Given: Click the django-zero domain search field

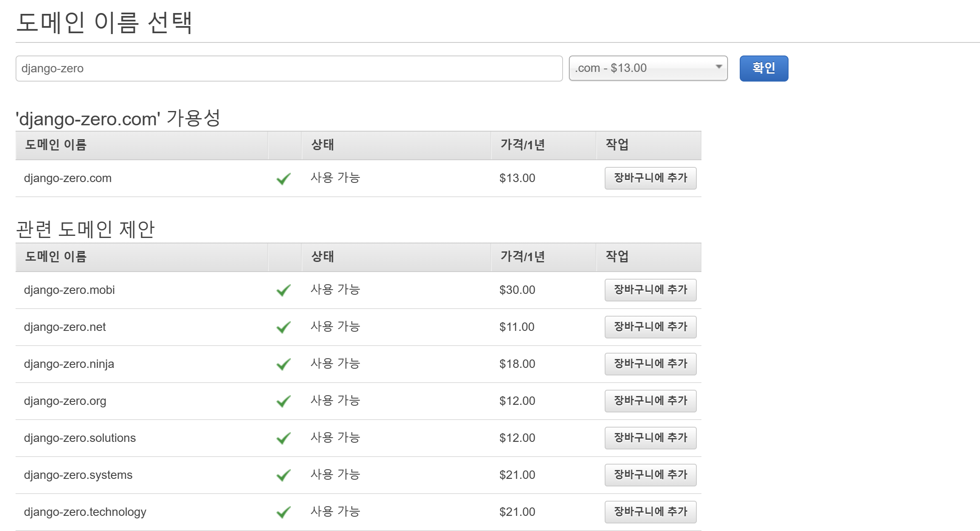Looking at the screenshot, I should coord(289,68).
